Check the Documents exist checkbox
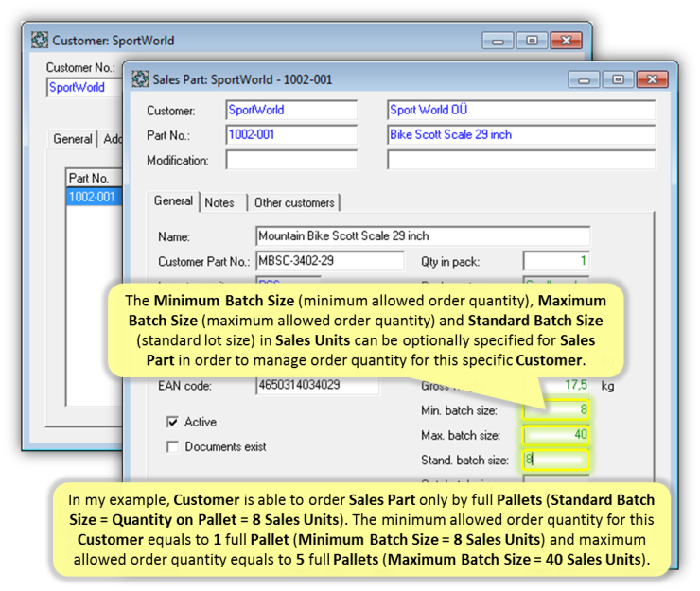Viewport: 700px width, 591px height. click(172, 447)
